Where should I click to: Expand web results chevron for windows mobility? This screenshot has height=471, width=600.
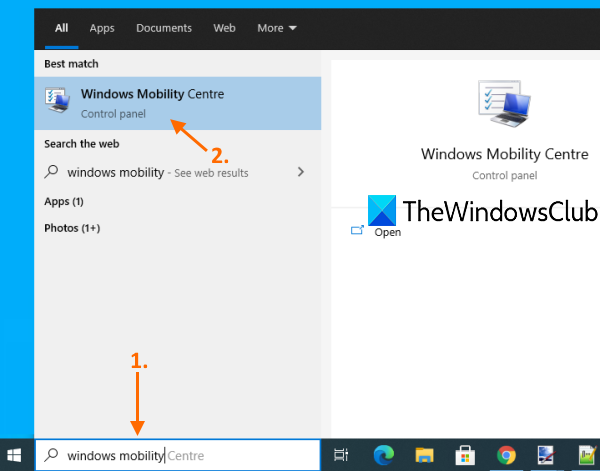[x=301, y=172]
